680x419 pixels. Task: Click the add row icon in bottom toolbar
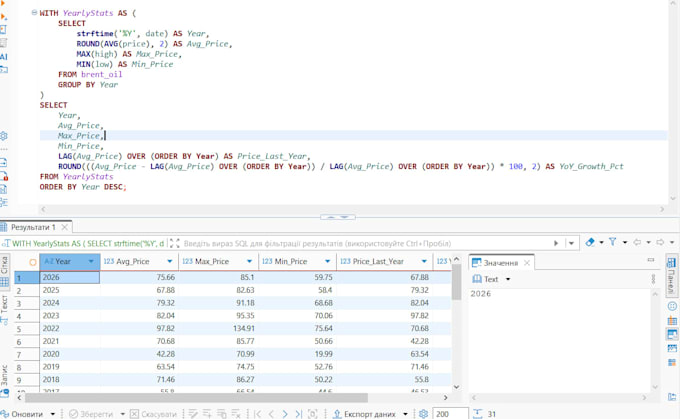[207, 414]
